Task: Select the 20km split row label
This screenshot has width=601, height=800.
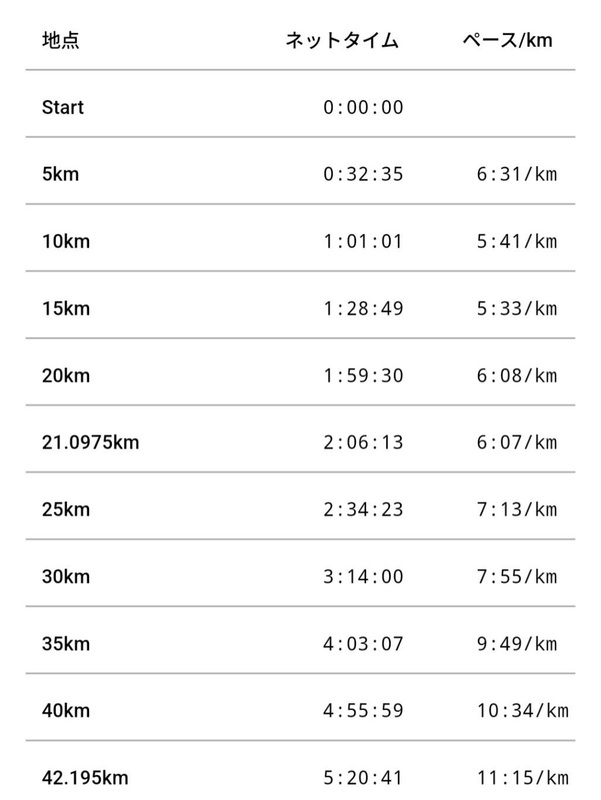Action: coord(66,375)
